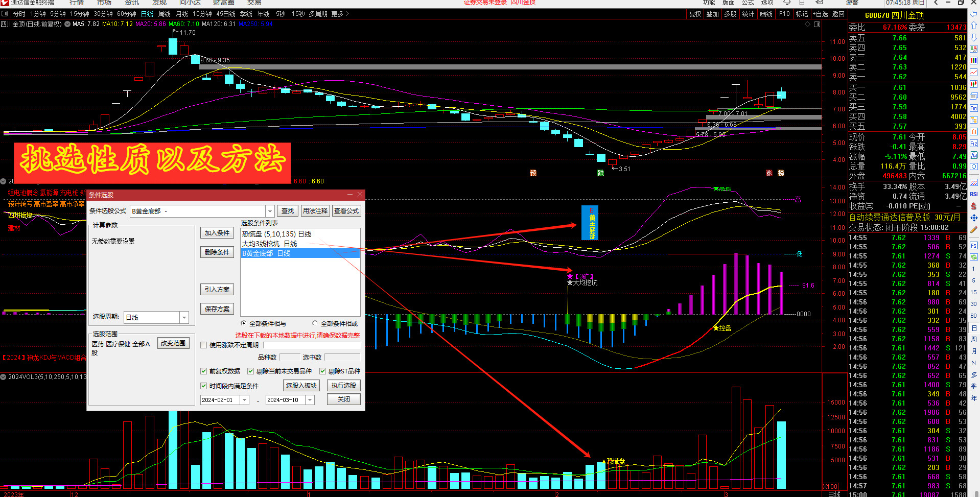Expand the 更多 periods menu
The height and width of the screenshot is (497, 980).
point(340,14)
